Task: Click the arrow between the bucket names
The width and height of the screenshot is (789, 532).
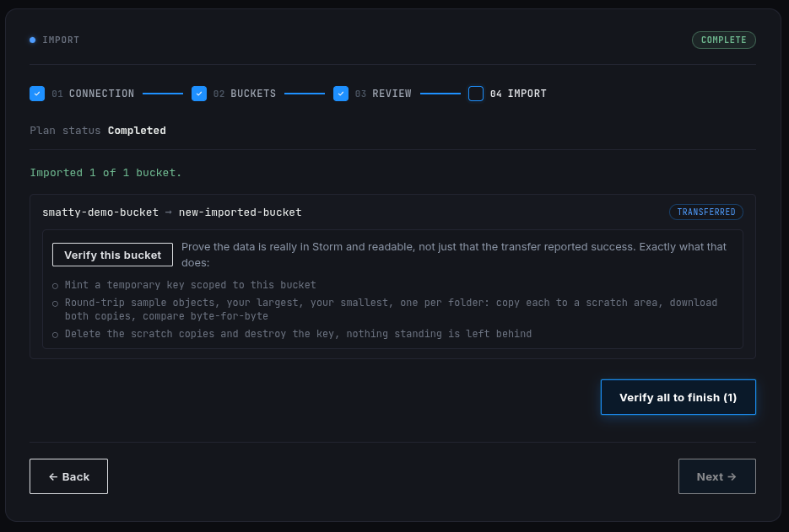Action: [169, 212]
